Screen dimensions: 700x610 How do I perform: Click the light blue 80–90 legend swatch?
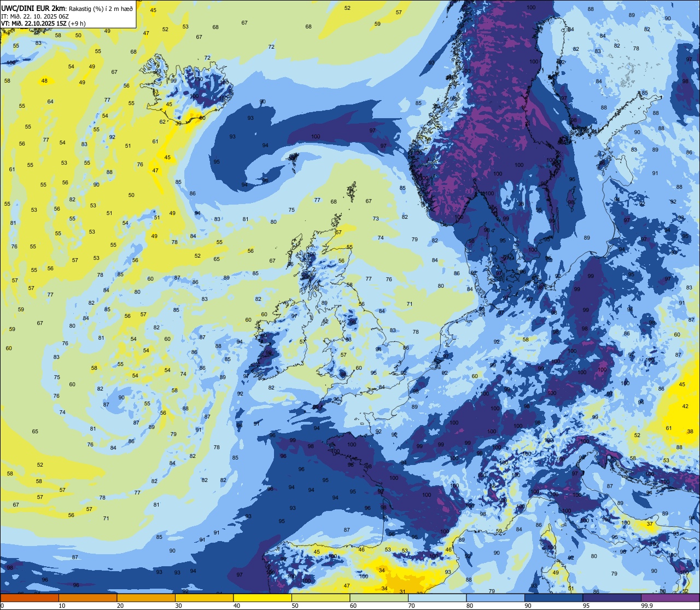point(495,597)
